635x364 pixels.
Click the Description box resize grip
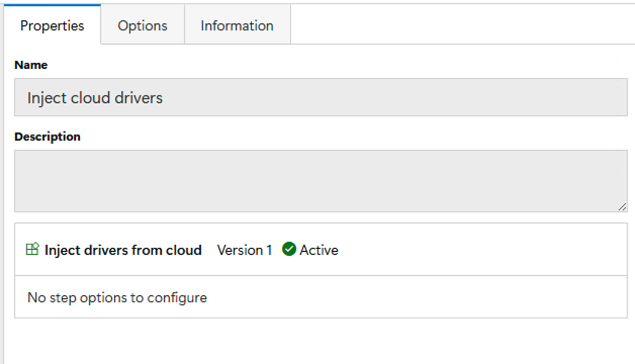(622, 206)
